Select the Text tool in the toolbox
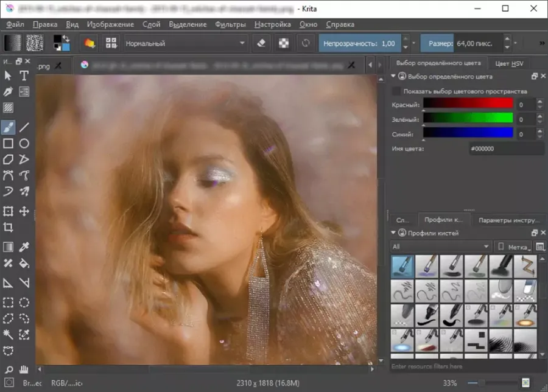The width and height of the screenshot is (548, 392). pyautogui.click(x=24, y=75)
